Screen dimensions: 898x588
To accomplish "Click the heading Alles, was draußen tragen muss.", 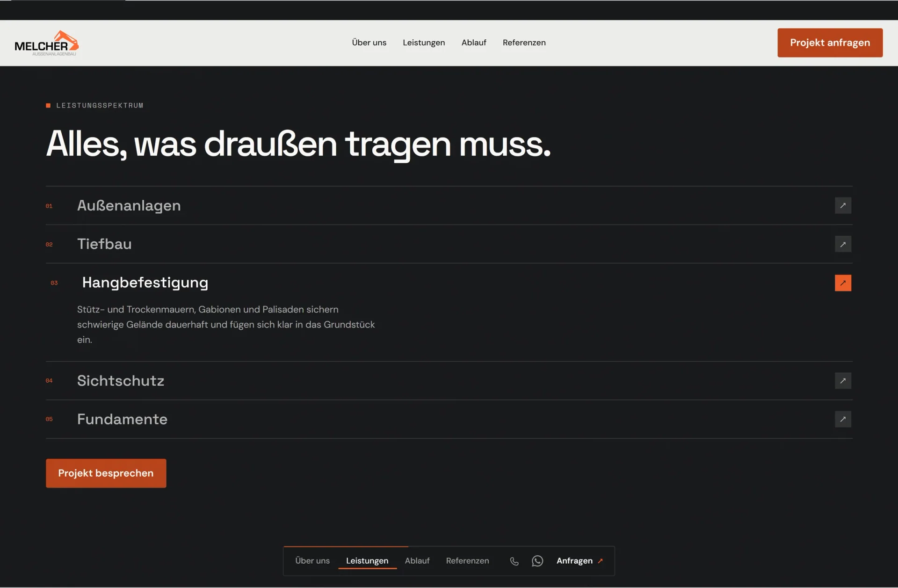I will click(298, 144).
